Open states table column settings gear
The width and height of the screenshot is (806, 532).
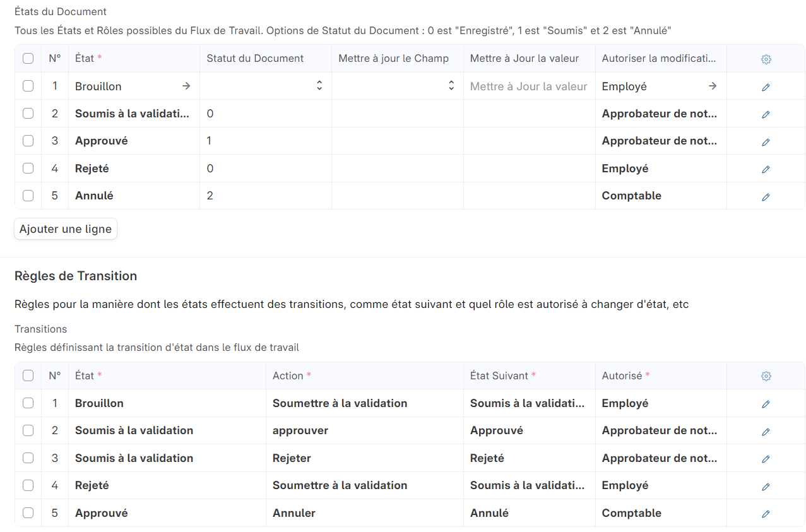pos(766,59)
